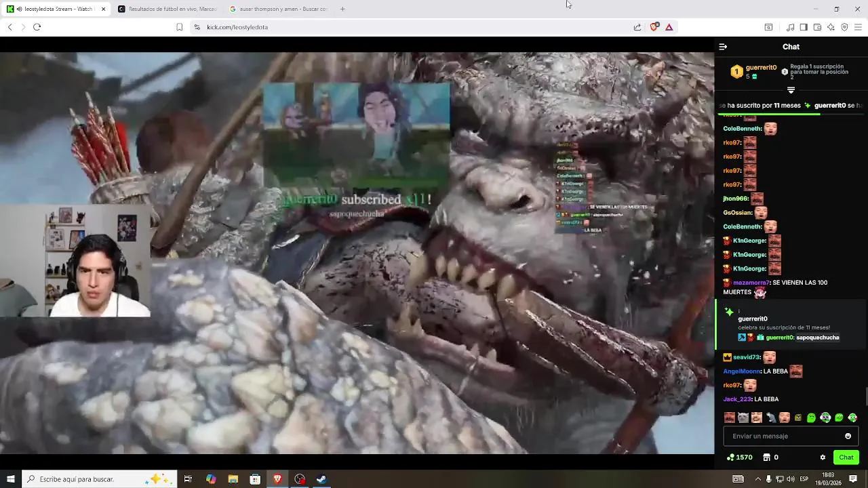Open Brave Wallet icon
The width and height of the screenshot is (868, 488).
(817, 27)
